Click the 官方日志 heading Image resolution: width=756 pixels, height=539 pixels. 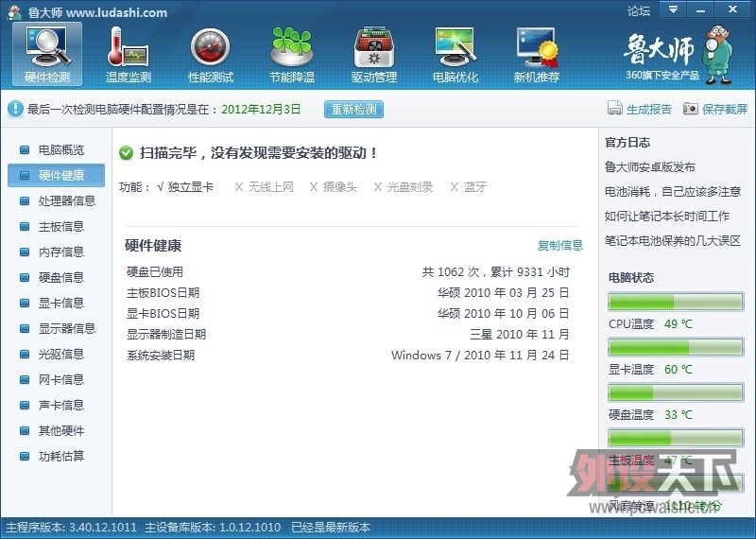(627, 143)
